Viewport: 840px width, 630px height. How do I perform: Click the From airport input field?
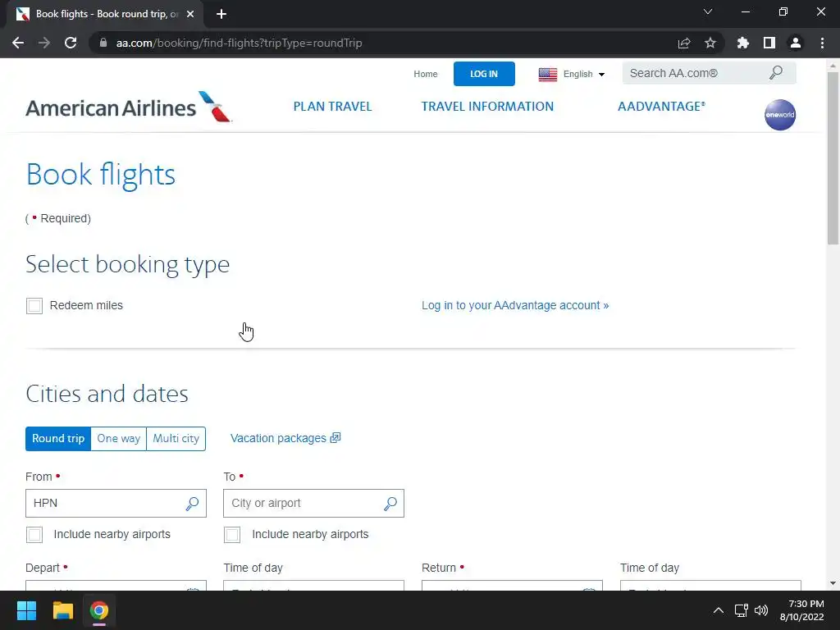116,504
